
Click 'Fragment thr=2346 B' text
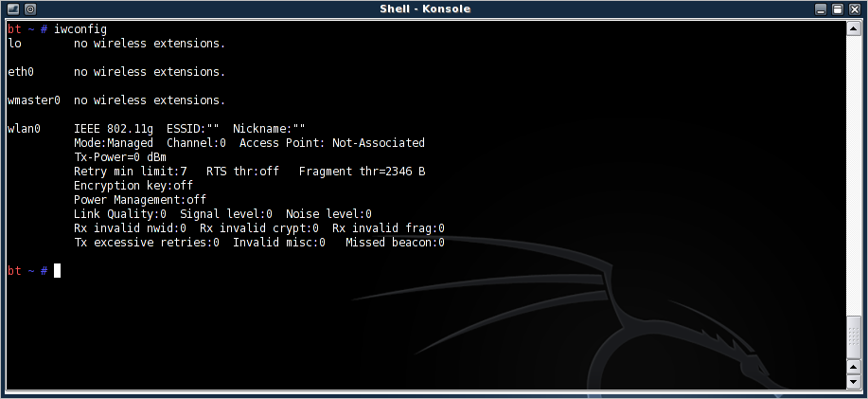pyautogui.click(x=362, y=172)
